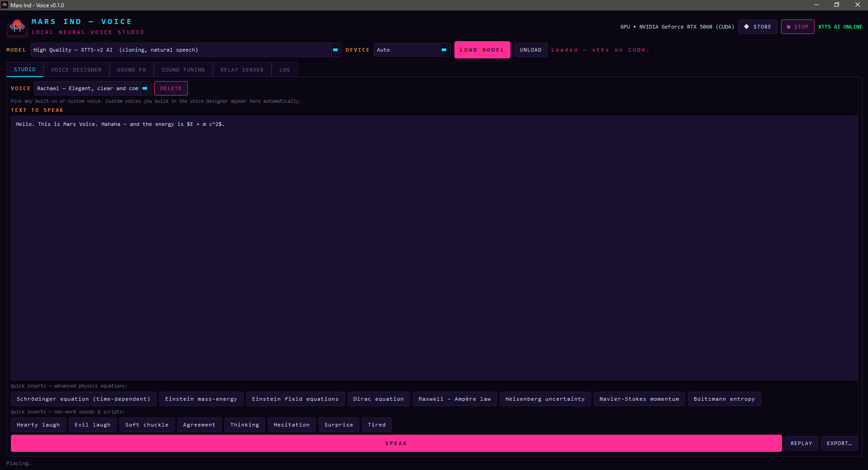This screenshot has height=470, width=868.
Task: Open the Model dropdown arrow
Action: (335, 50)
